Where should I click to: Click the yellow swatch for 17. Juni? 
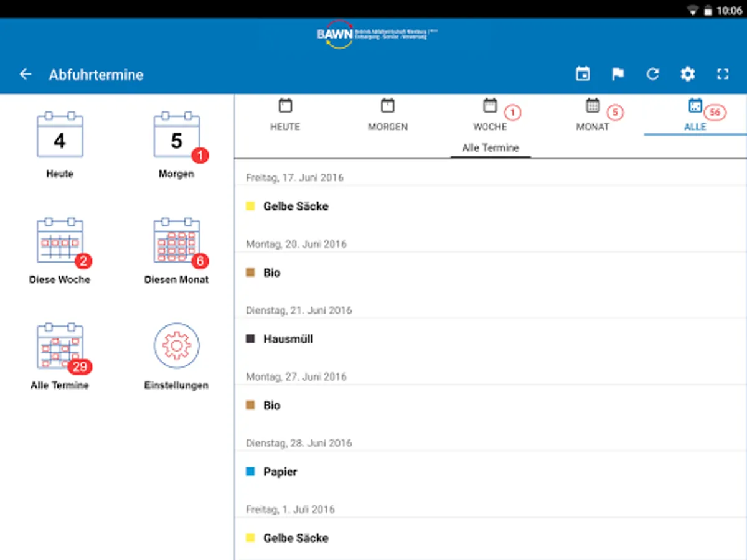[x=251, y=206]
